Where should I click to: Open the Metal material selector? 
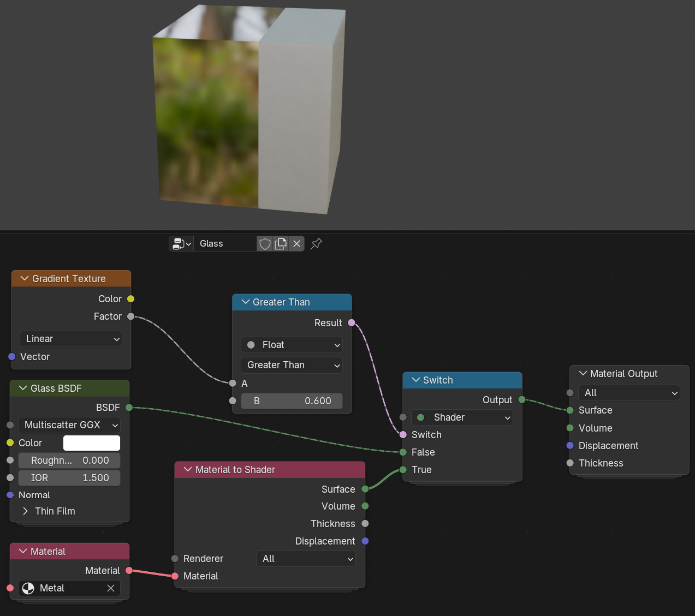point(69,588)
